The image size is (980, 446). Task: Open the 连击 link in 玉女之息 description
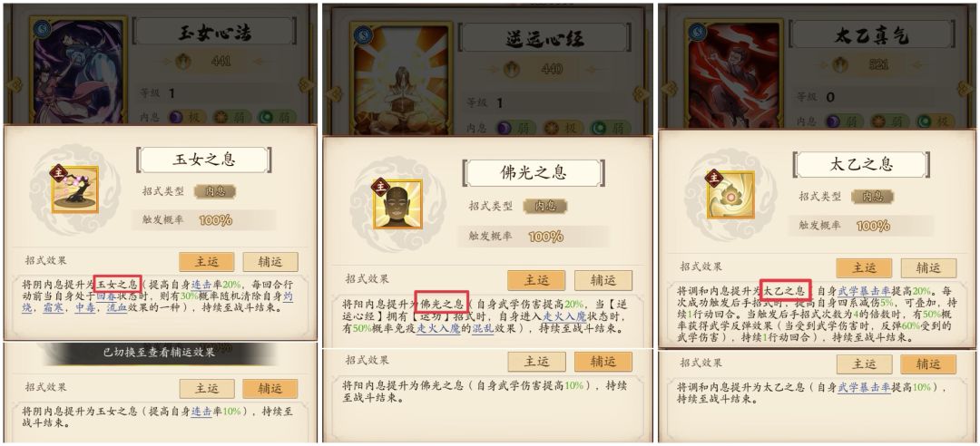click(x=201, y=285)
